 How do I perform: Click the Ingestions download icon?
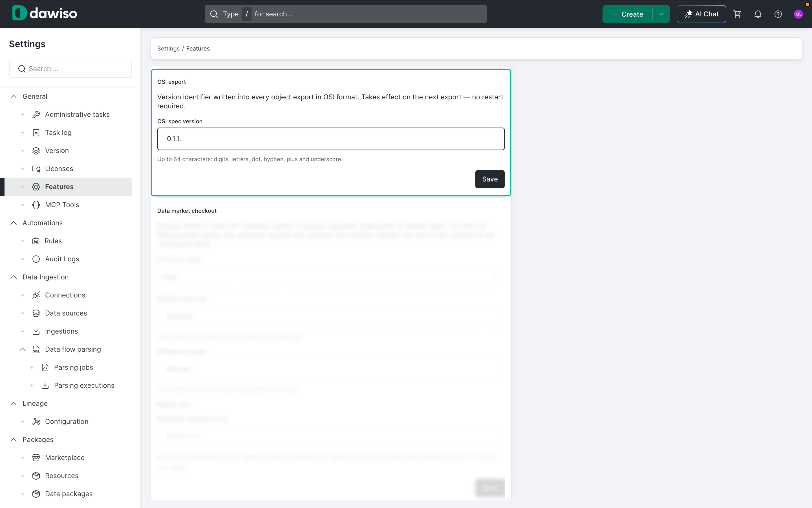36,331
